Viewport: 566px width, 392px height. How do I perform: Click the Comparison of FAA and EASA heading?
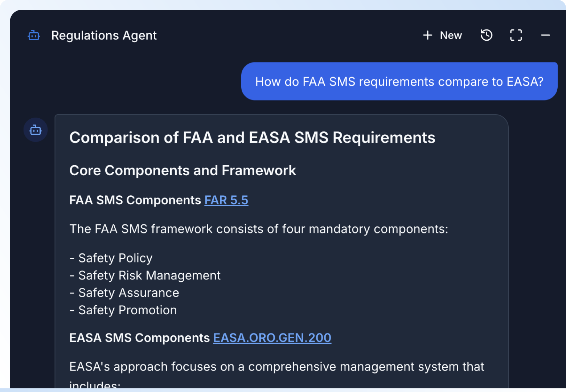pyautogui.click(x=252, y=138)
